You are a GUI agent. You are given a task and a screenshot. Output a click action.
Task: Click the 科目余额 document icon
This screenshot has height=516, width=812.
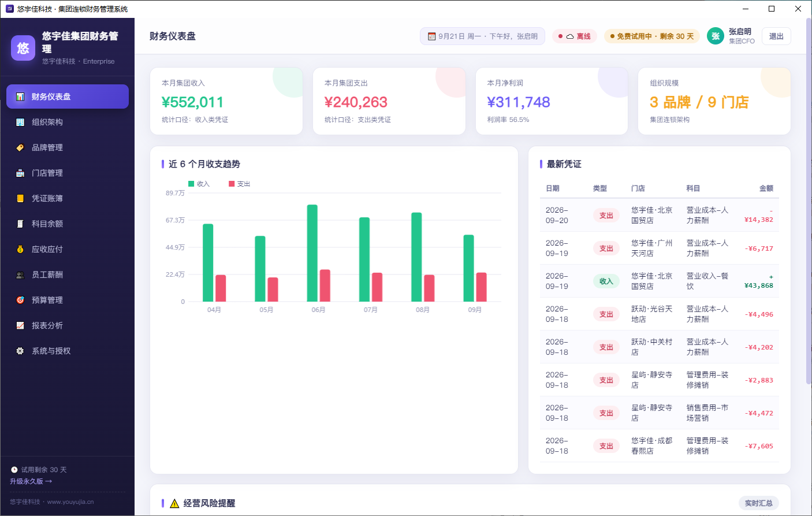click(x=20, y=224)
